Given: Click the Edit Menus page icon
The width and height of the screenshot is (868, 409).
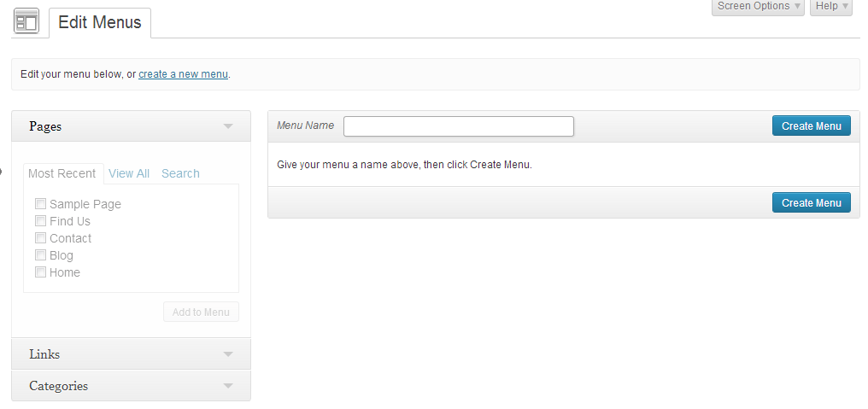Looking at the screenshot, I should click(26, 22).
